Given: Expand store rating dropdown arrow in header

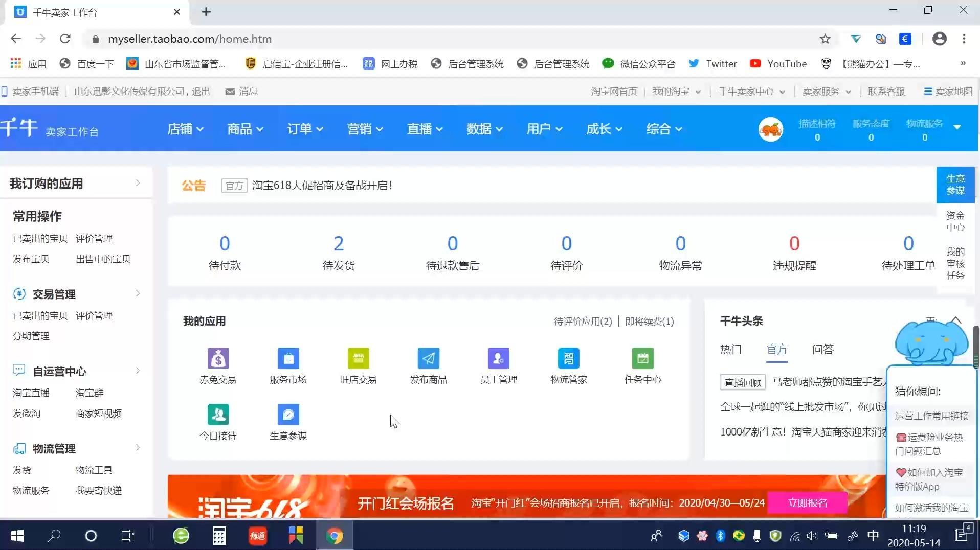Looking at the screenshot, I should click(957, 127).
